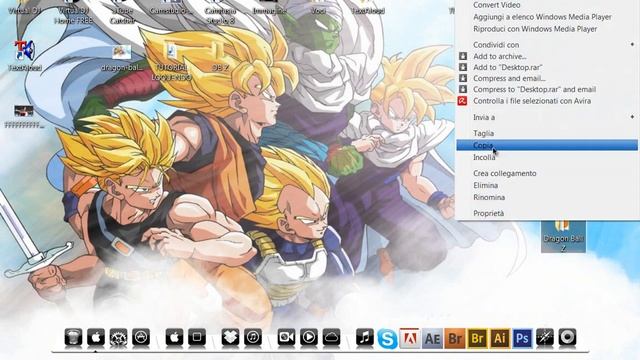Launch Photoshop Ps dock icon
Screen dimensions: 640x360
(522, 338)
